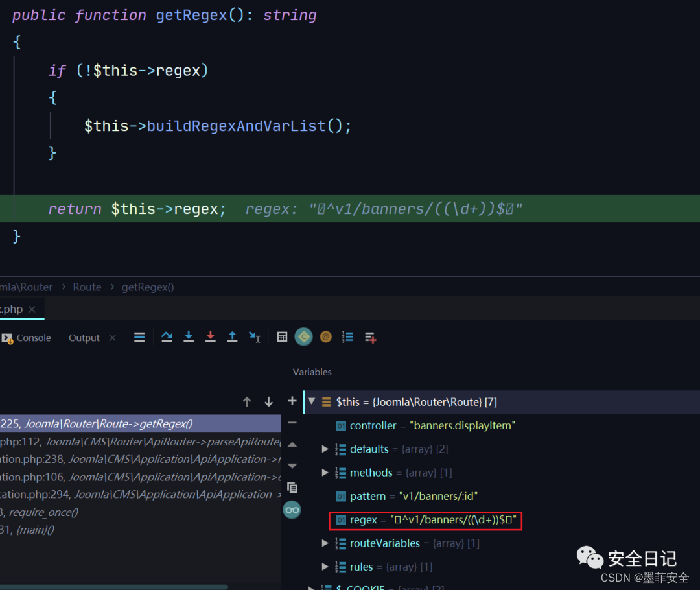700x590 pixels.
Task: Select ApiRouter->parseApiRoute stack frame
Action: [140, 442]
